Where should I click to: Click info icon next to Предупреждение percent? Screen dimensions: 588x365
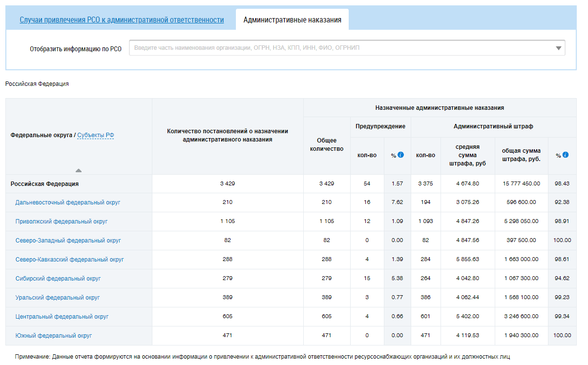tap(401, 155)
